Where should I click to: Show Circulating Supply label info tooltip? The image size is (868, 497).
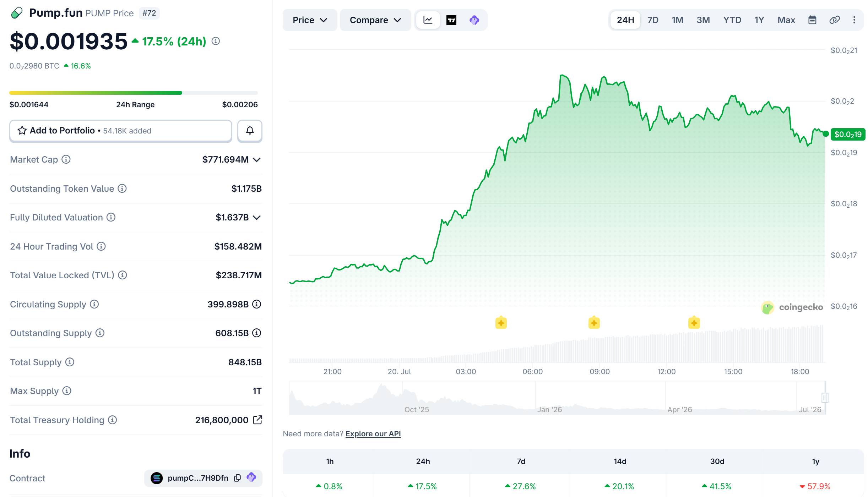[94, 304]
